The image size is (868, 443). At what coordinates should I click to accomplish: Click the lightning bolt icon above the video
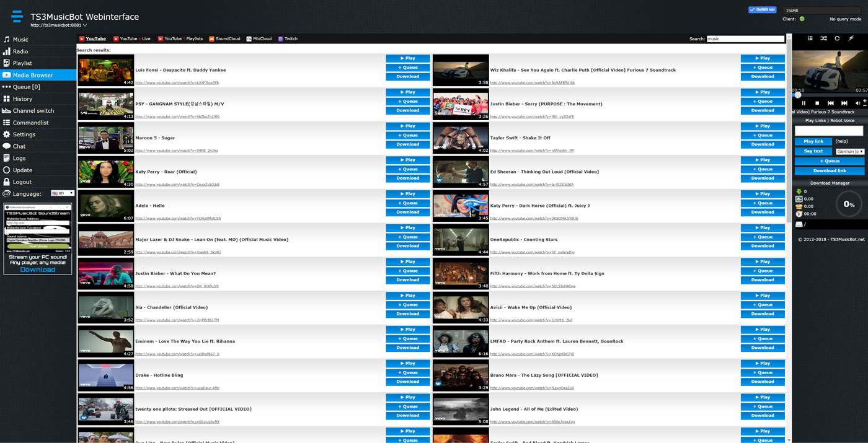[x=851, y=38]
